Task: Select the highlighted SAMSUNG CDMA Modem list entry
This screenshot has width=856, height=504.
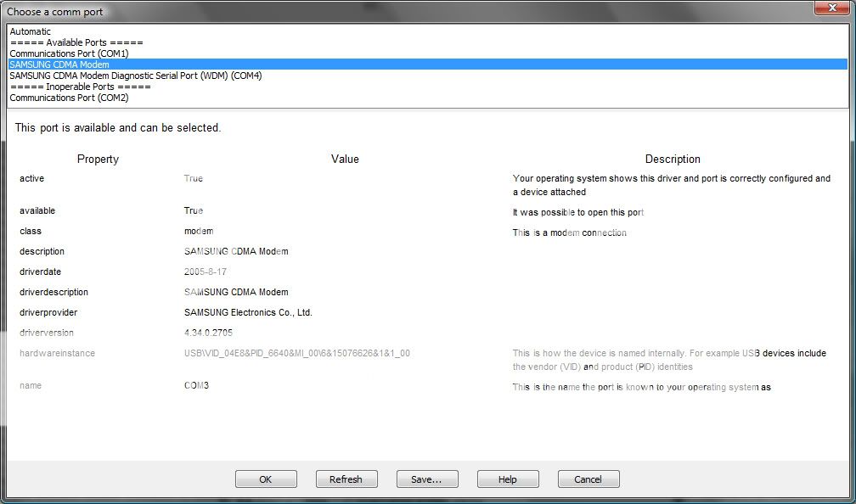Action: coord(429,64)
